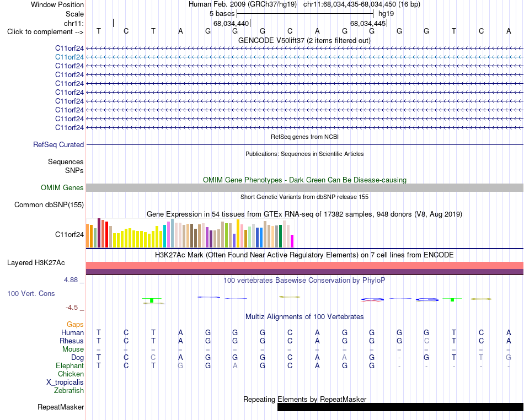Select the X_tropicalis species row label
Screen dimensions: 524x420
coord(65,383)
